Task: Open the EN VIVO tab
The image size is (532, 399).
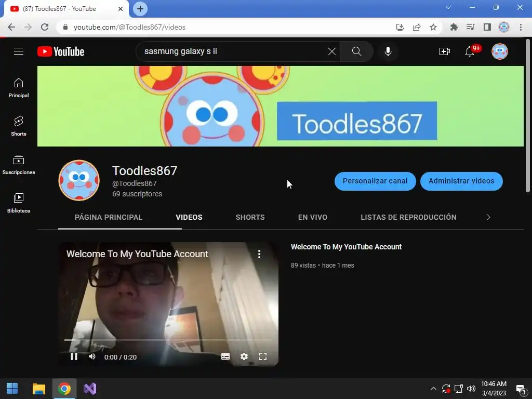Action: (312, 217)
